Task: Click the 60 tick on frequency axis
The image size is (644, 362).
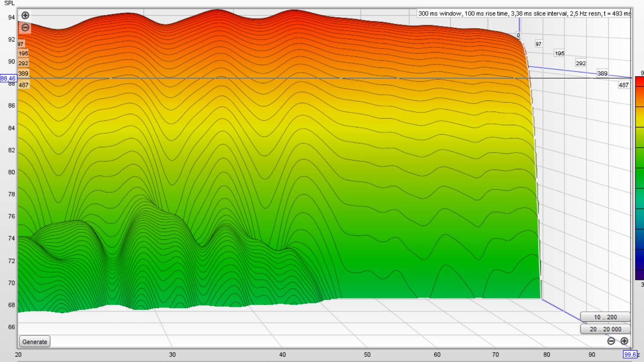Action: coord(437,355)
